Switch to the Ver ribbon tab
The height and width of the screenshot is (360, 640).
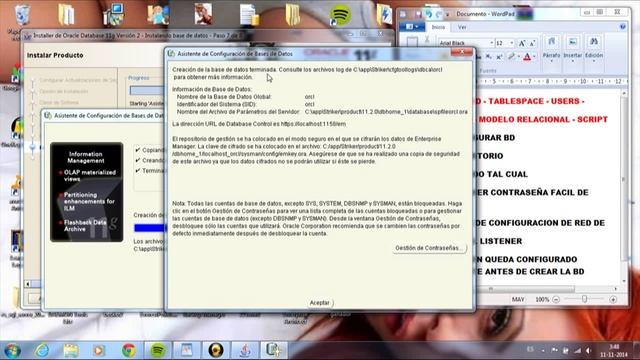(x=462, y=27)
